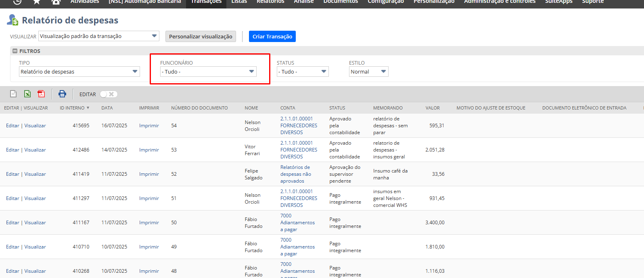Export list as PDF icon
This screenshot has width=644, height=278.
pos(41,94)
